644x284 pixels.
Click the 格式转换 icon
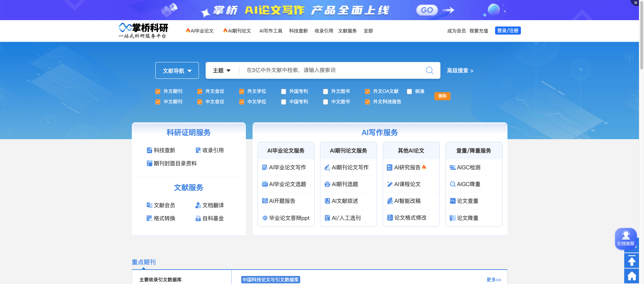[x=150, y=218]
